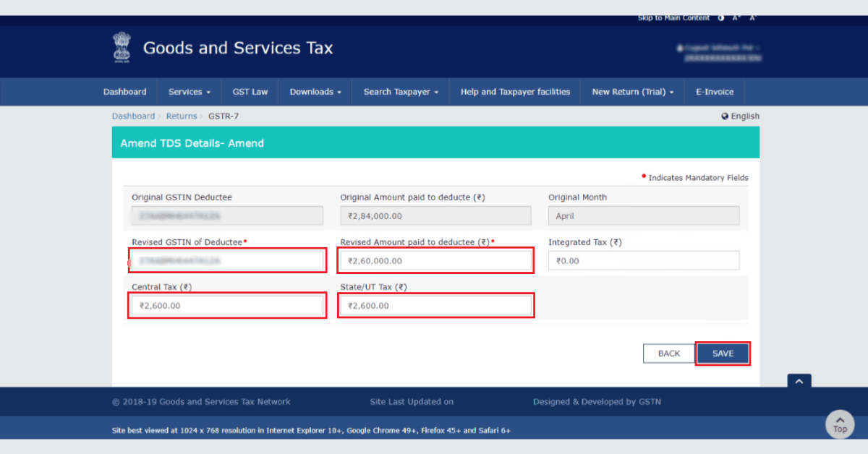The image size is (868, 454).
Task: Navigate to Returns via the breadcrumb link
Action: 182,116
